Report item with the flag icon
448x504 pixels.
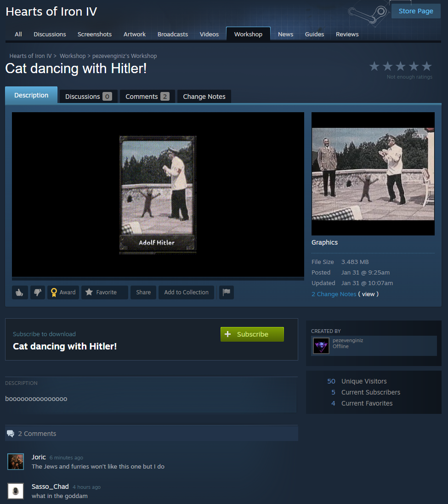(x=227, y=292)
